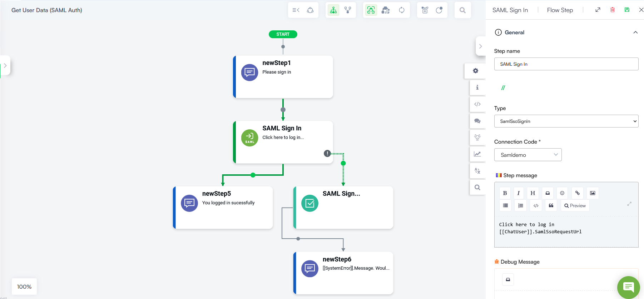Viewport: 644px width, 299px height.
Task: Click the translation icon in side tabs
Action: tap(477, 171)
